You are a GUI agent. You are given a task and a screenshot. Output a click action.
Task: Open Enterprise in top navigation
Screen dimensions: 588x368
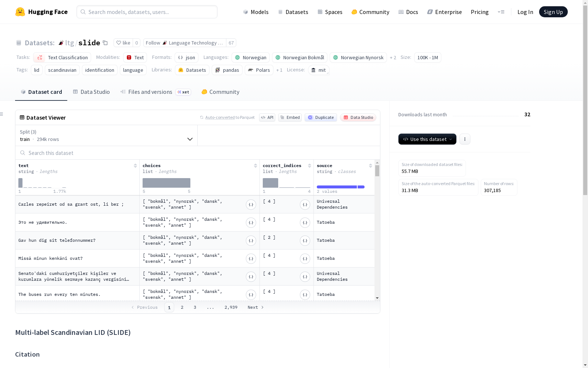point(444,12)
